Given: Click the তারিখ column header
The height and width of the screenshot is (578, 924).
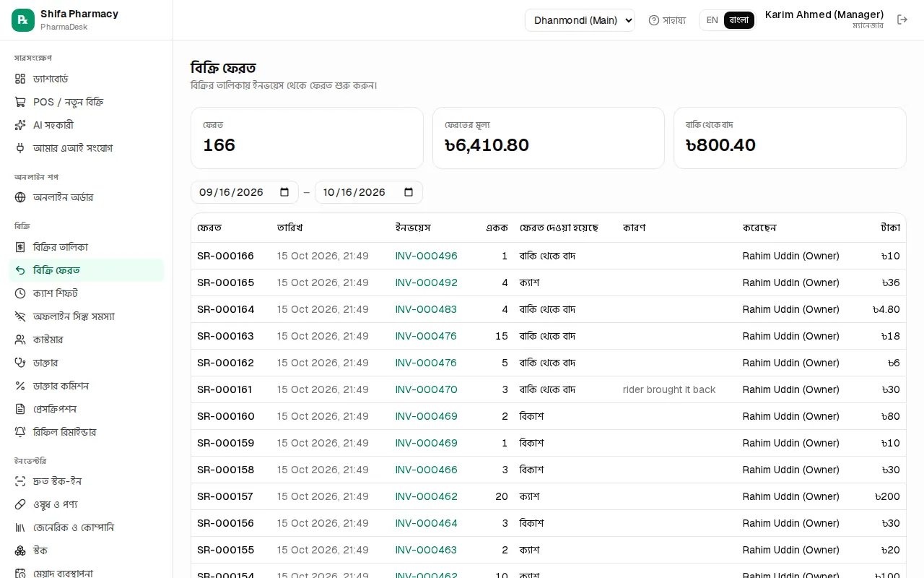Looking at the screenshot, I should tap(290, 228).
